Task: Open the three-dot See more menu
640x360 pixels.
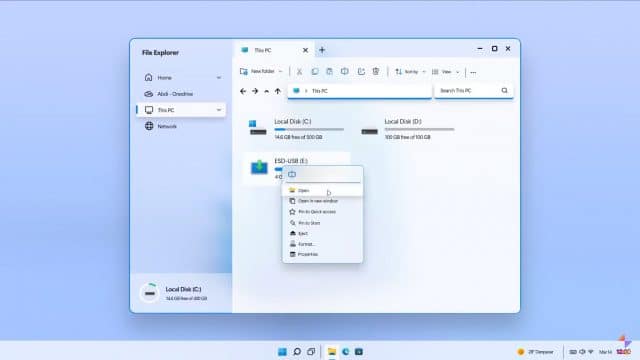Action: (473, 72)
